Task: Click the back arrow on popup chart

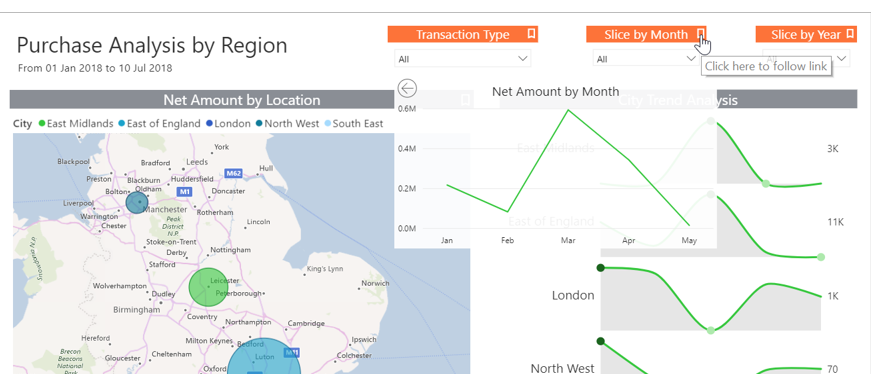Action: tap(407, 89)
